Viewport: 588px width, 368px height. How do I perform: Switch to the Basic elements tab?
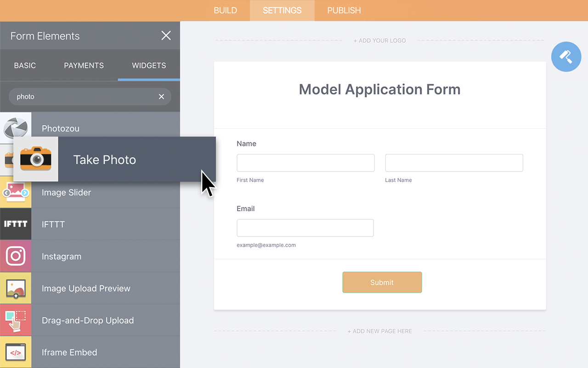(x=25, y=65)
